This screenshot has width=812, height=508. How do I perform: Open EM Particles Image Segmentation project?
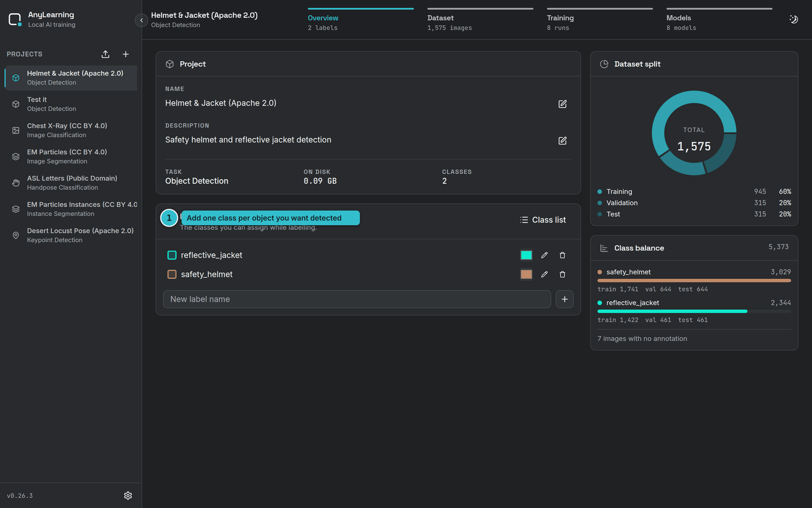(71, 156)
